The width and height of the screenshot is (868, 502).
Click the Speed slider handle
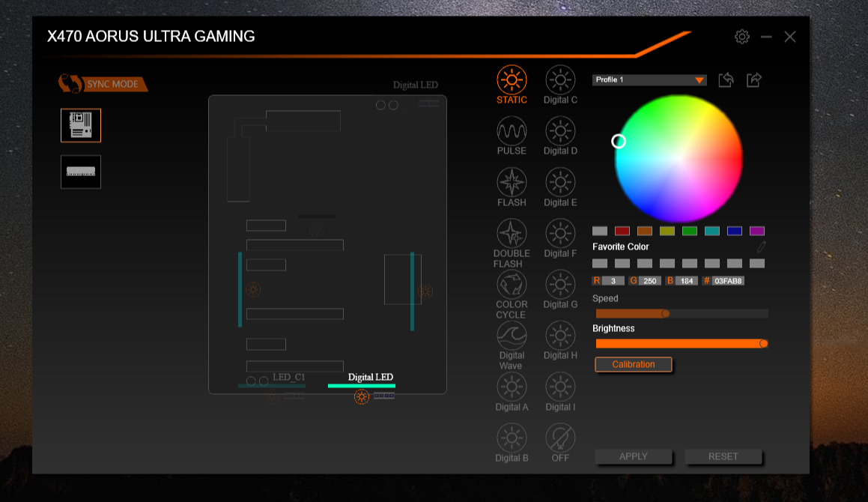tap(665, 314)
